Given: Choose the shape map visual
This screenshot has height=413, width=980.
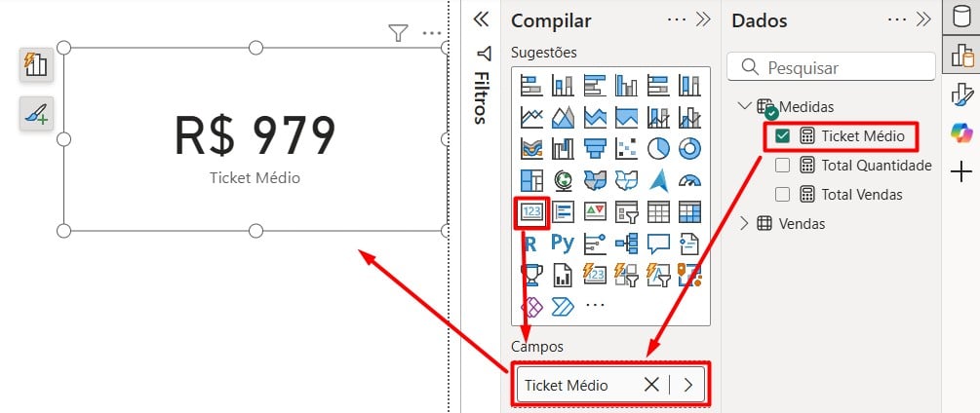Looking at the screenshot, I should coord(626,180).
